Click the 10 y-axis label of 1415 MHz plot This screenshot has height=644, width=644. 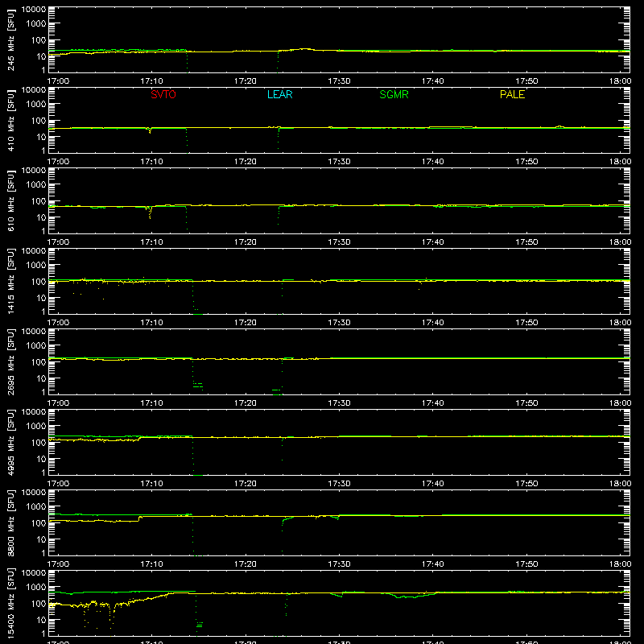click(x=41, y=298)
